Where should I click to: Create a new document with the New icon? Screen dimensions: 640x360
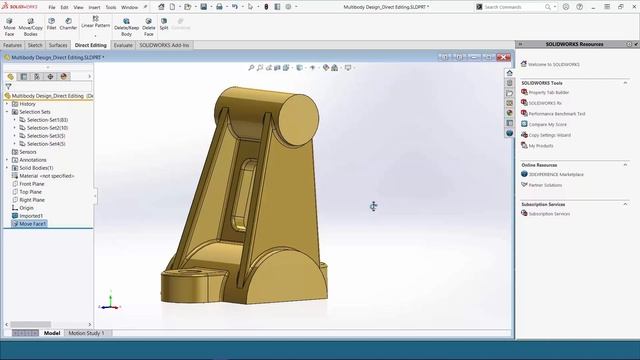pyautogui.click(x=172, y=7)
